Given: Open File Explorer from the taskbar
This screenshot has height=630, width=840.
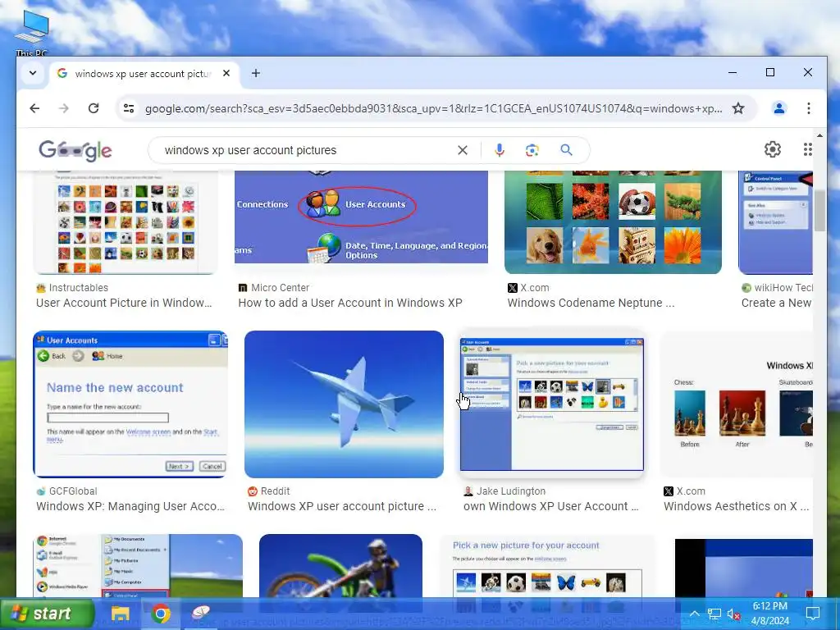Looking at the screenshot, I should tap(120, 614).
